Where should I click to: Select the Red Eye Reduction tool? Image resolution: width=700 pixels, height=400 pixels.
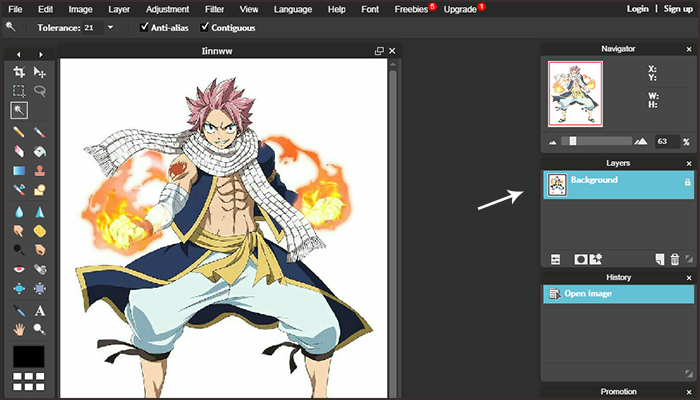[19, 270]
